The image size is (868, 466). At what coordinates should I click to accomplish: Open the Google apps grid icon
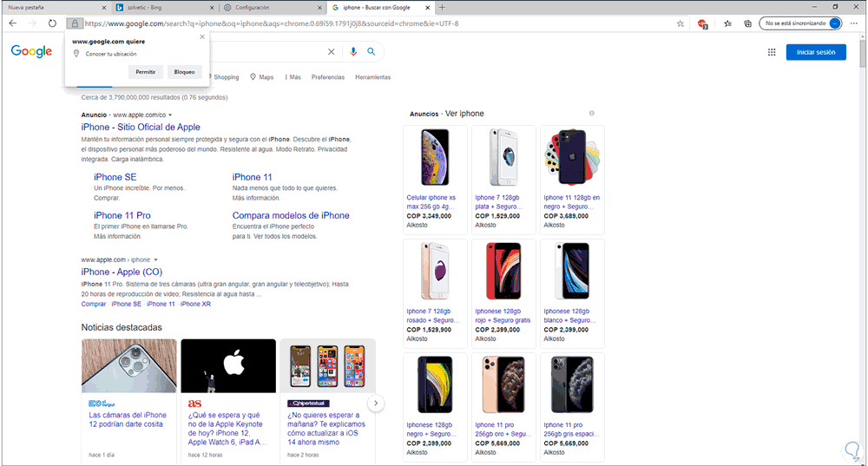coord(772,52)
